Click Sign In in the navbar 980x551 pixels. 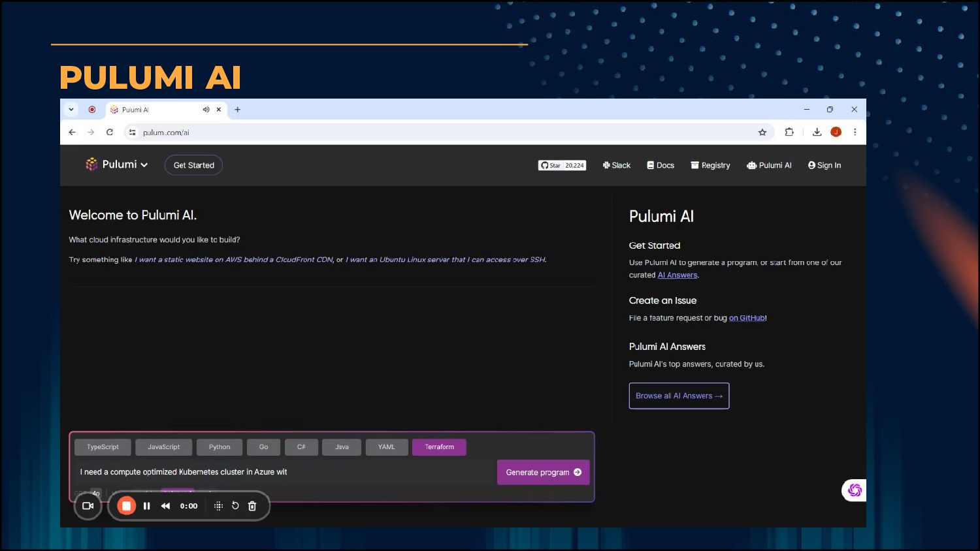tap(825, 165)
